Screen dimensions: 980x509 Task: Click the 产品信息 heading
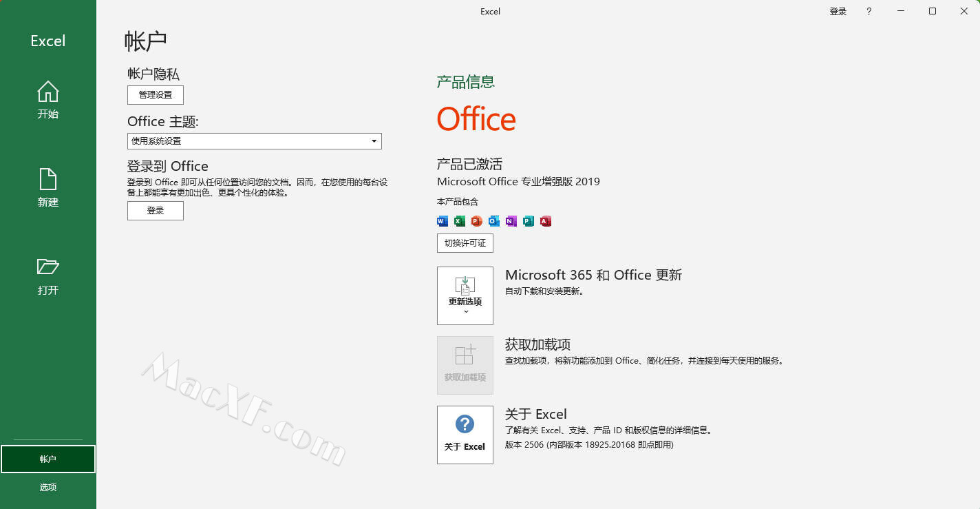[466, 82]
